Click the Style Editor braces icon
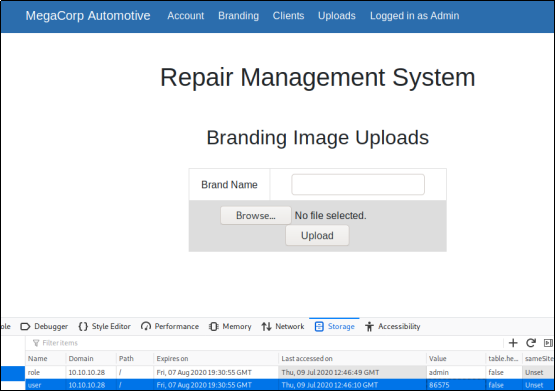 [x=83, y=326]
